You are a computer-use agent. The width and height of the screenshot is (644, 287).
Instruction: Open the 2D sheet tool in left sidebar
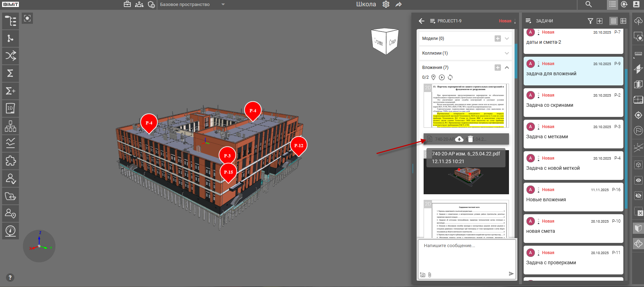[x=10, y=108]
